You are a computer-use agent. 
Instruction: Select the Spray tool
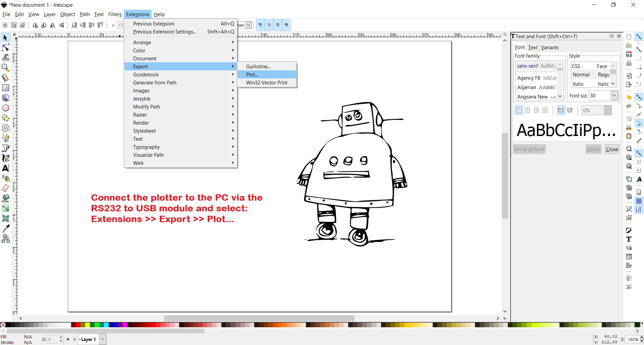tap(6, 178)
